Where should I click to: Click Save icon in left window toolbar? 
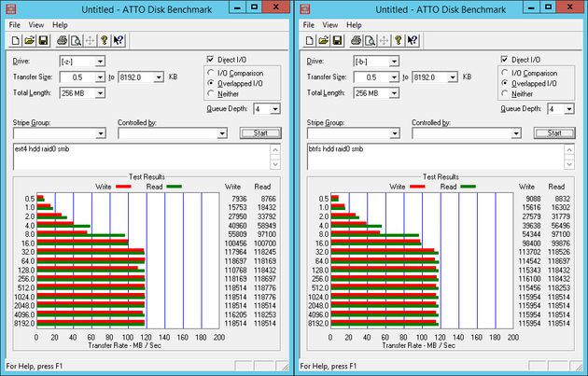[x=43, y=40]
